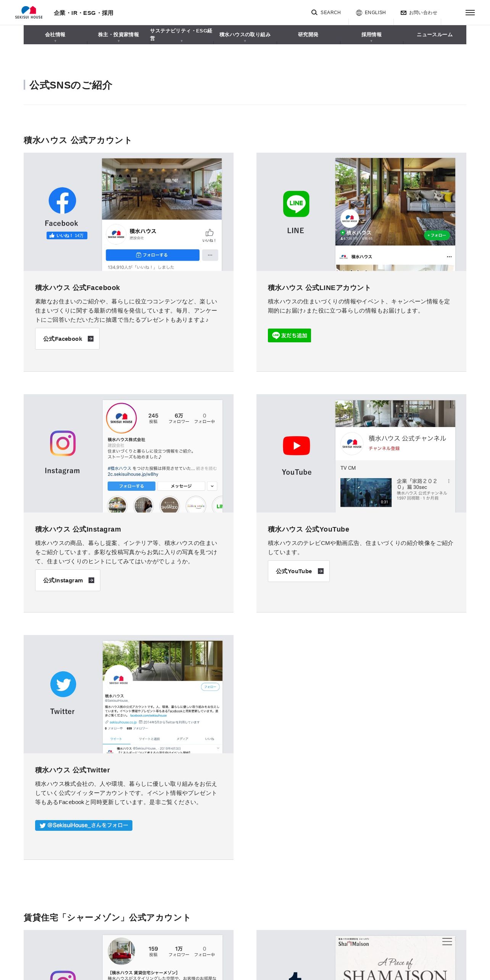The height and width of the screenshot is (980, 490).
Task: Click the Facebook いいね! 14万 like badge
Action: pos(67,235)
